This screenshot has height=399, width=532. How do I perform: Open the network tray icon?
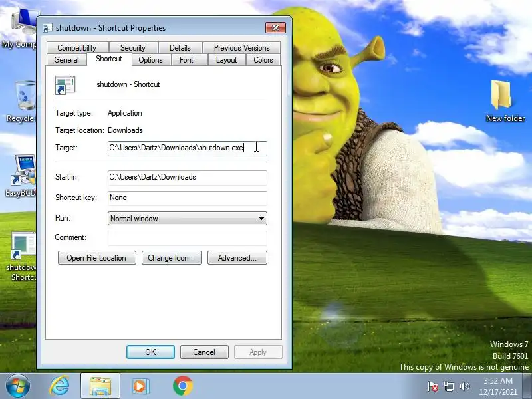tap(448, 386)
